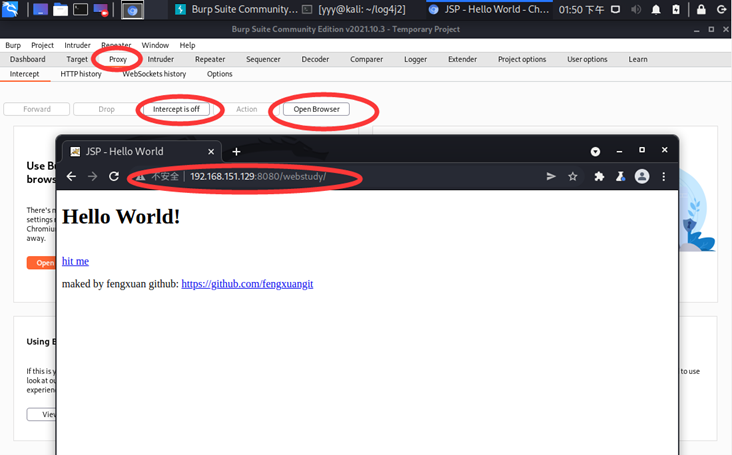
Task: Open the Chrome labs flask icon
Action: pos(620,176)
